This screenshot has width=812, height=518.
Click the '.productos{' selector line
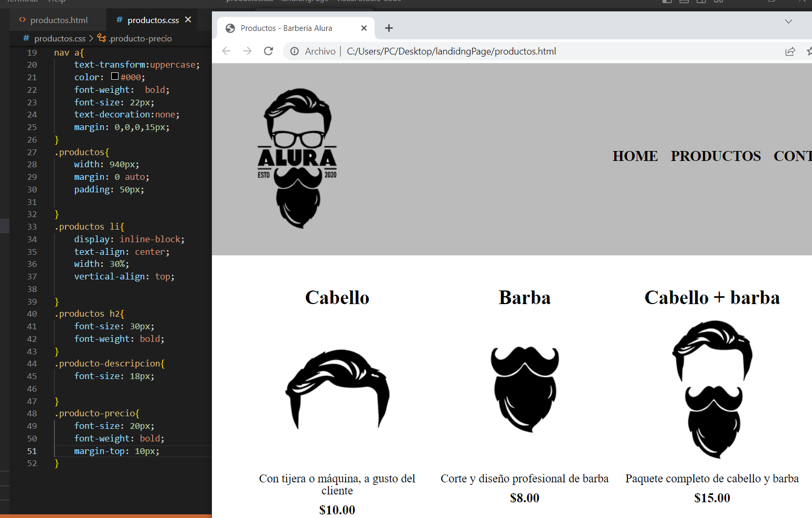[82, 152]
